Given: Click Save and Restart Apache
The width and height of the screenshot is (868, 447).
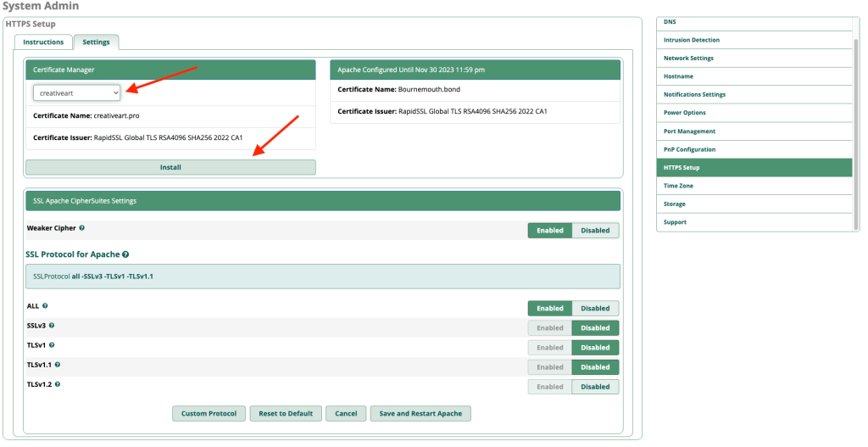Looking at the screenshot, I should pos(420,414).
